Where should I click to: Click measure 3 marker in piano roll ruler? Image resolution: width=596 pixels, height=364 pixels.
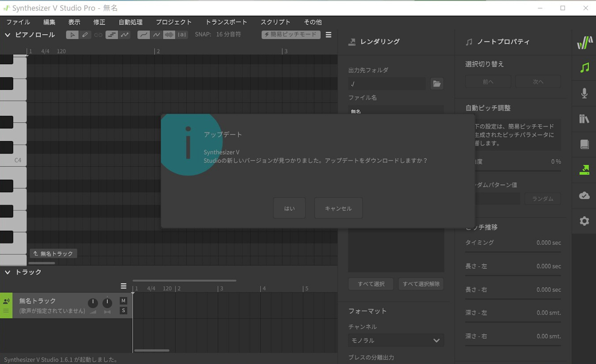[x=285, y=51]
